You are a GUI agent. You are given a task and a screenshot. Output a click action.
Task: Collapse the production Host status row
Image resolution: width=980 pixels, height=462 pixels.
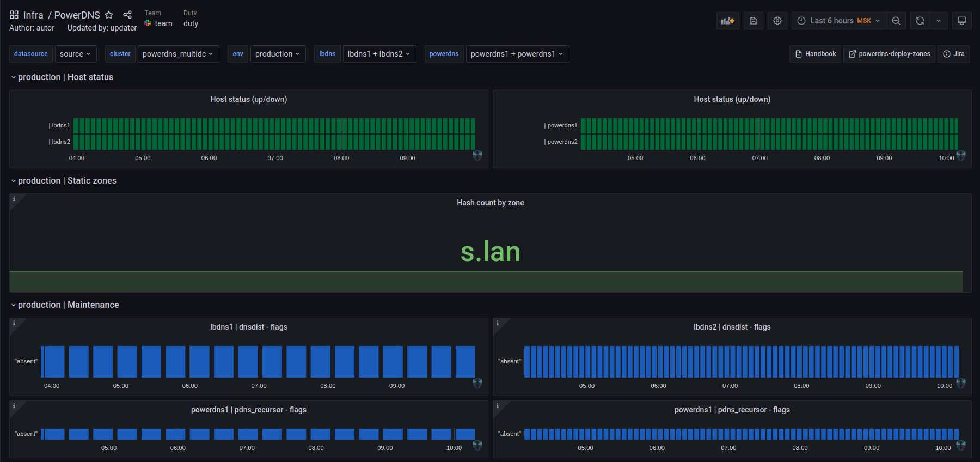[63, 77]
